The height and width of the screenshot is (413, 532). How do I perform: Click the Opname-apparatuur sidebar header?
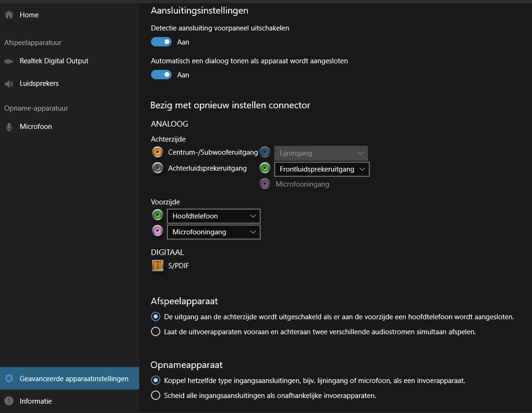click(x=36, y=108)
